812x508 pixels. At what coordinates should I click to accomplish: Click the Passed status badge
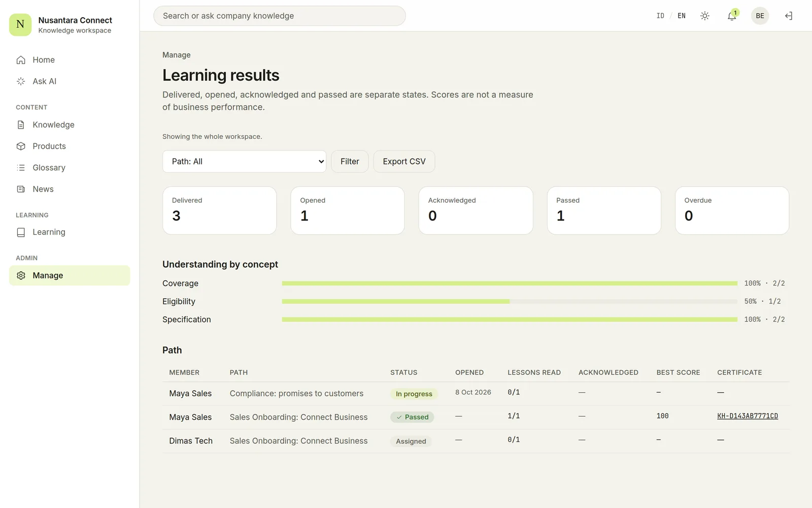click(x=412, y=417)
